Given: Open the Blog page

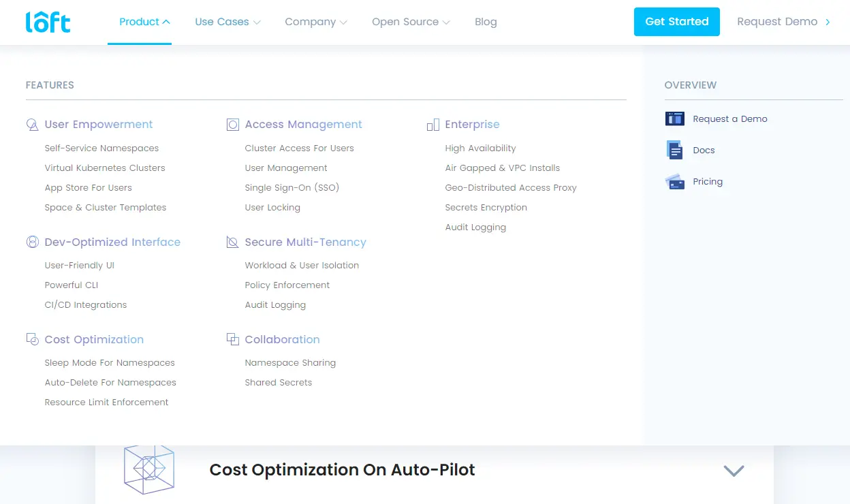Looking at the screenshot, I should point(486,22).
